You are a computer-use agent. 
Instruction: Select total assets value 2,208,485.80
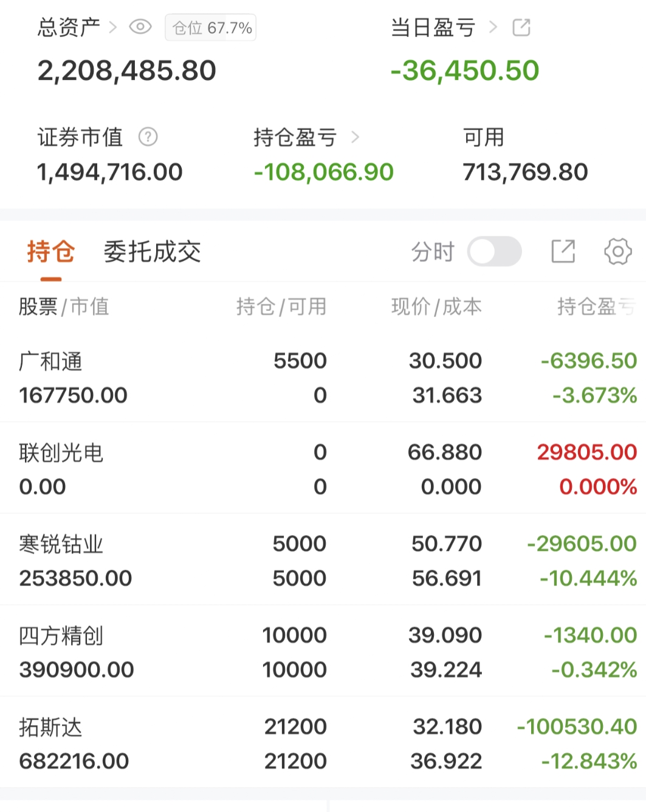tap(127, 70)
